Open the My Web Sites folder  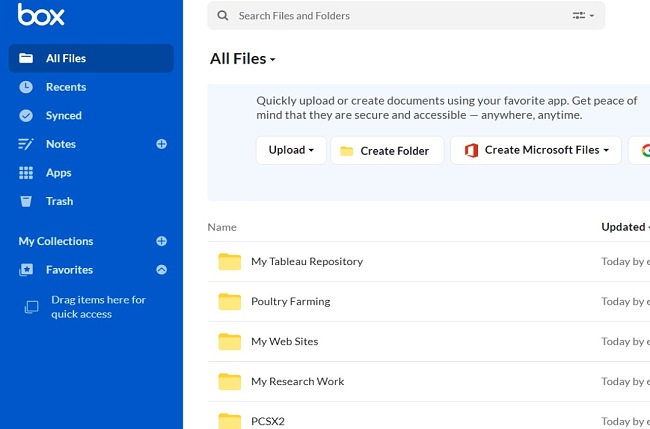tap(285, 342)
